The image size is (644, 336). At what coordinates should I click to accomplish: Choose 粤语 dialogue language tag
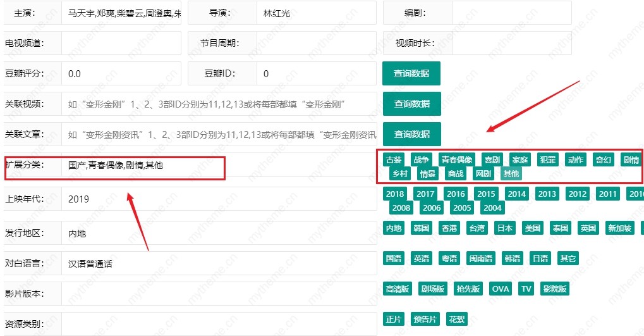point(449,259)
